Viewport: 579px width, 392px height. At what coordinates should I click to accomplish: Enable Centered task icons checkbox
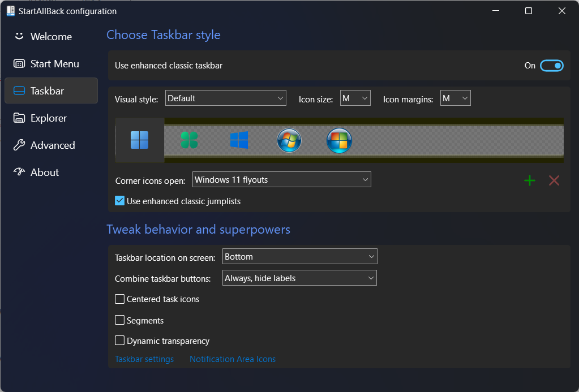pos(120,299)
